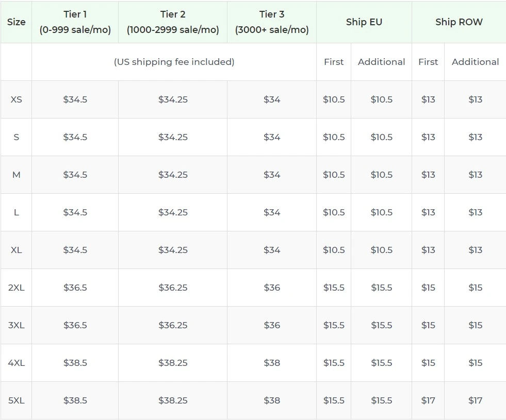This screenshot has height=420, width=506.
Task: Select the $34.5 Tier 1 price for size S
Action: (x=75, y=137)
